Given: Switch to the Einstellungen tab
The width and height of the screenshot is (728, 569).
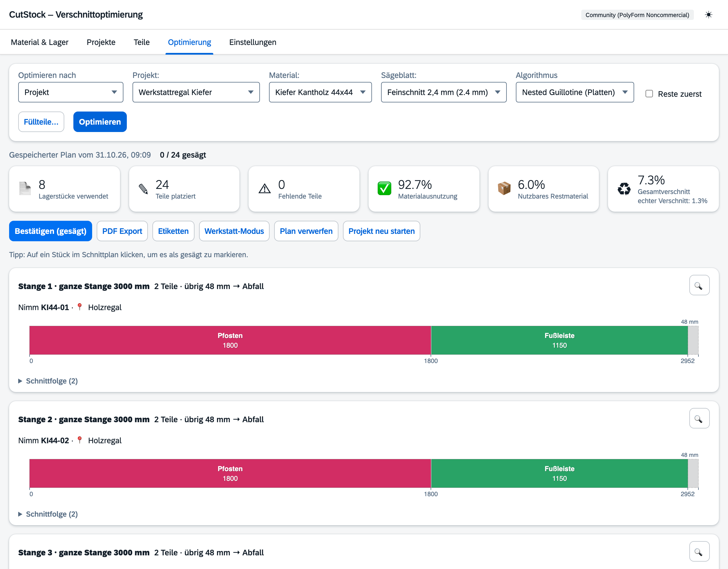Looking at the screenshot, I should 253,42.
